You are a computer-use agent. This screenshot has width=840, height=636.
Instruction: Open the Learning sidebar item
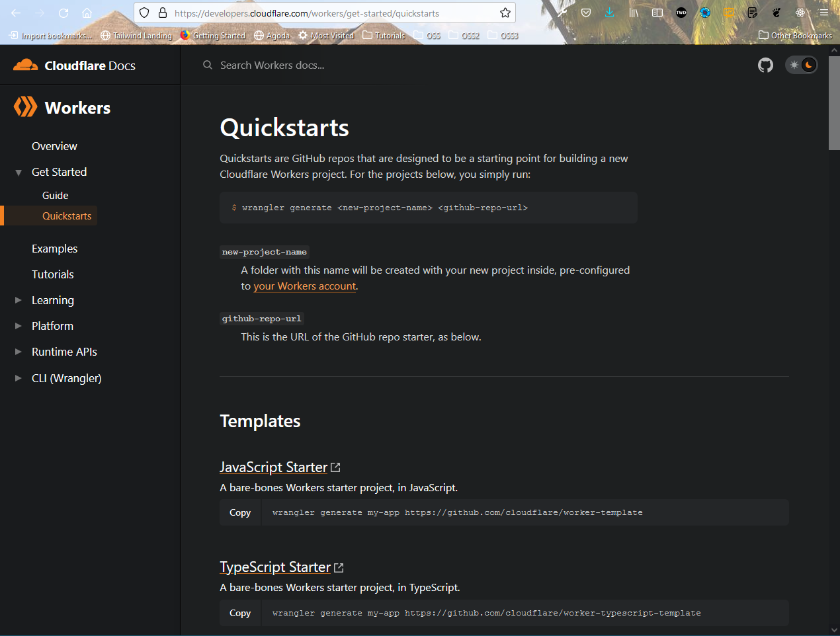pos(53,300)
